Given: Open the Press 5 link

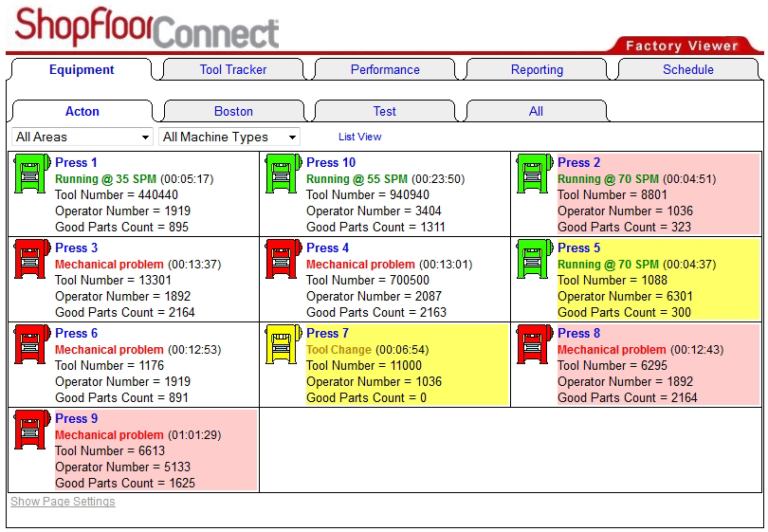Looking at the screenshot, I should (x=578, y=248).
